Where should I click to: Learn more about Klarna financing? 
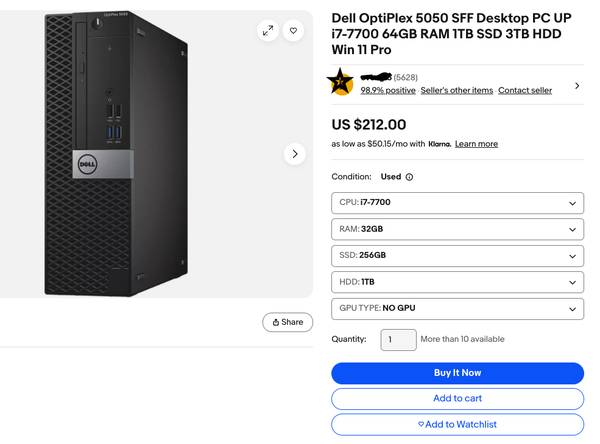tap(476, 144)
